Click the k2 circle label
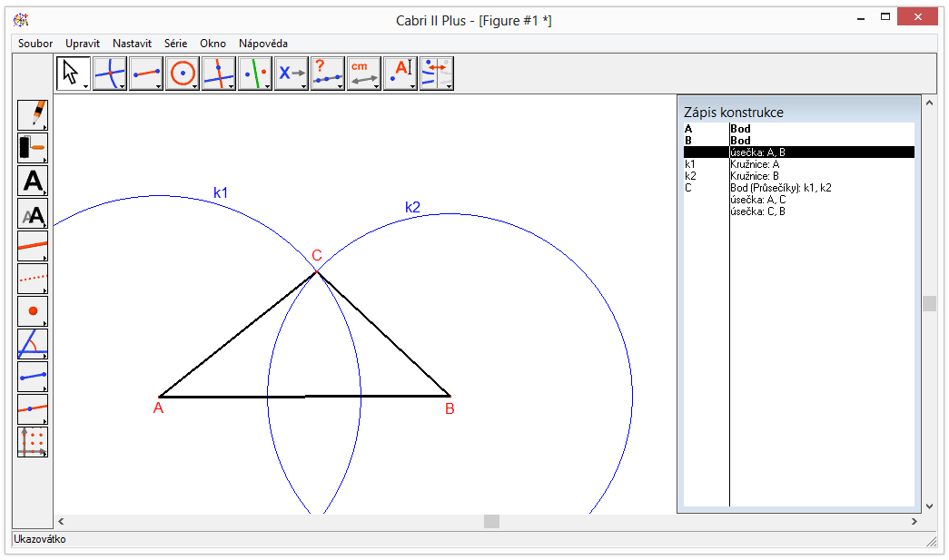Screen dimensions: 949x560 [412, 208]
